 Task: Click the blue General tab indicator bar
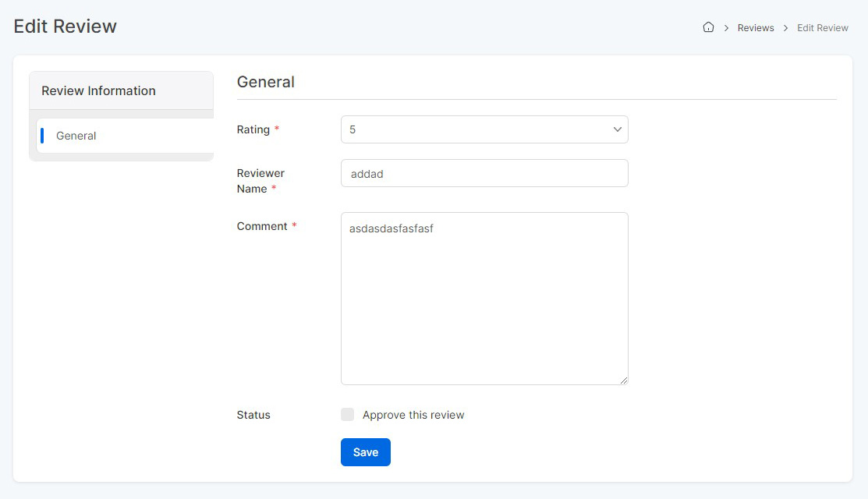[x=42, y=136]
